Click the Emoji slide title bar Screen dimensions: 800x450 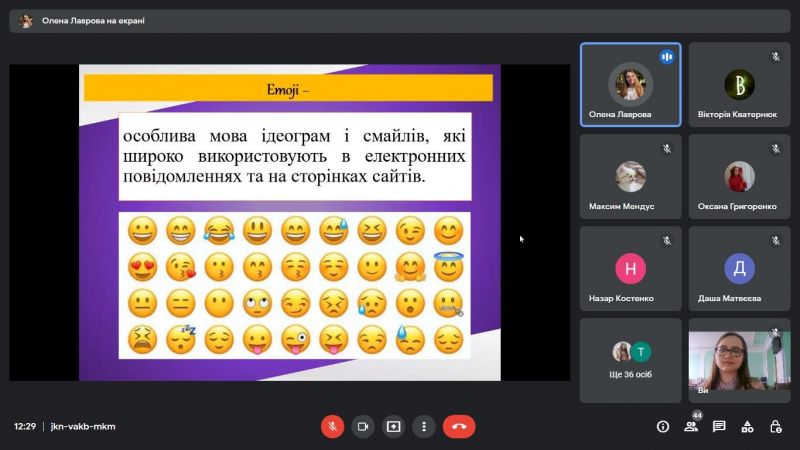(x=288, y=88)
